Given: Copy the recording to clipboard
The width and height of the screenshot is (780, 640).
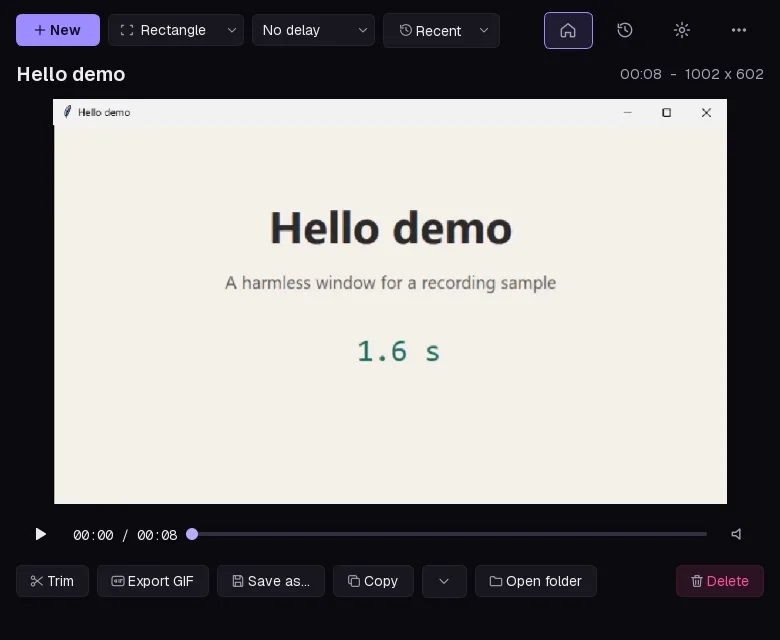Looking at the screenshot, I should [x=373, y=581].
